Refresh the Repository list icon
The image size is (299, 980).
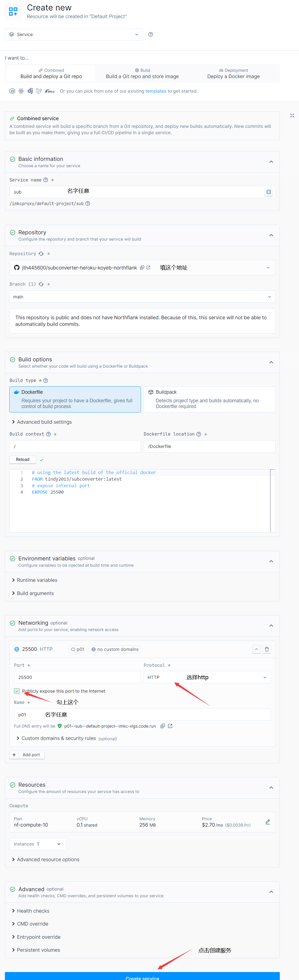[x=41, y=254]
